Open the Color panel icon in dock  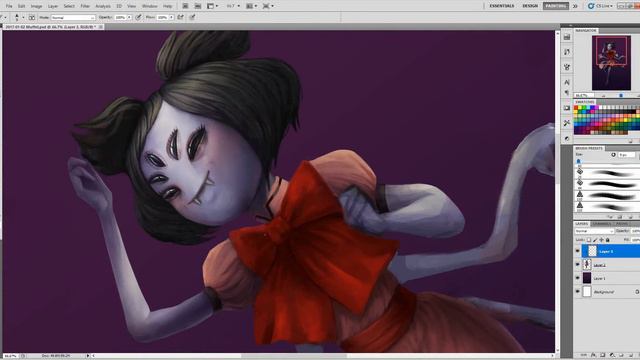(x=567, y=138)
